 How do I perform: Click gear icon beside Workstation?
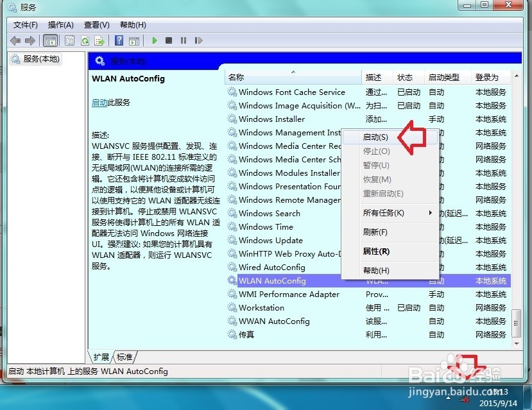tap(232, 307)
